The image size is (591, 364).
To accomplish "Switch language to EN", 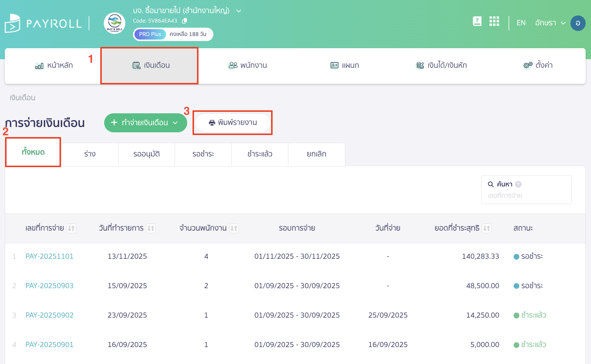I will pyautogui.click(x=521, y=23).
